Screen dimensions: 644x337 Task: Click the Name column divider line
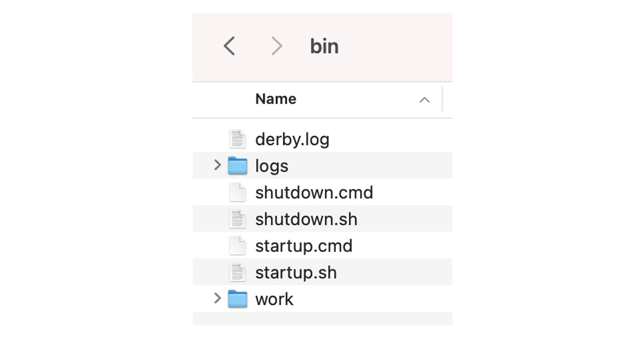442,99
